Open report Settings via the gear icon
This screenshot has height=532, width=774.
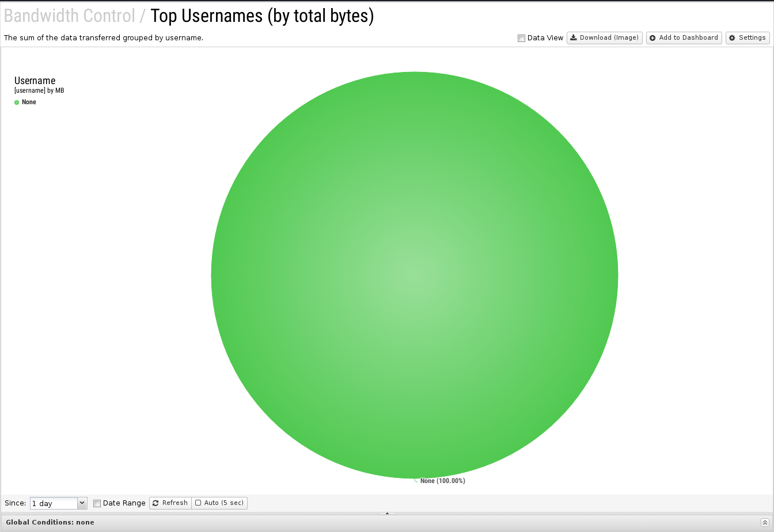click(x=732, y=38)
